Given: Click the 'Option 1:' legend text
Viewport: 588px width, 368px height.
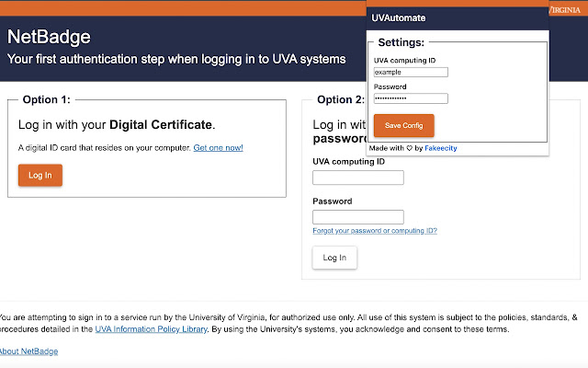Looking at the screenshot, I should pyautogui.click(x=46, y=99).
